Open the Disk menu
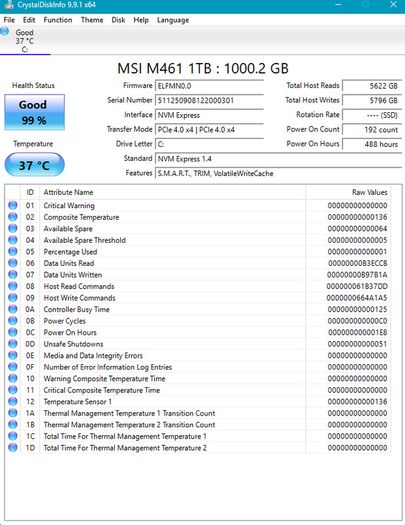This screenshot has height=525, width=405. tap(118, 20)
